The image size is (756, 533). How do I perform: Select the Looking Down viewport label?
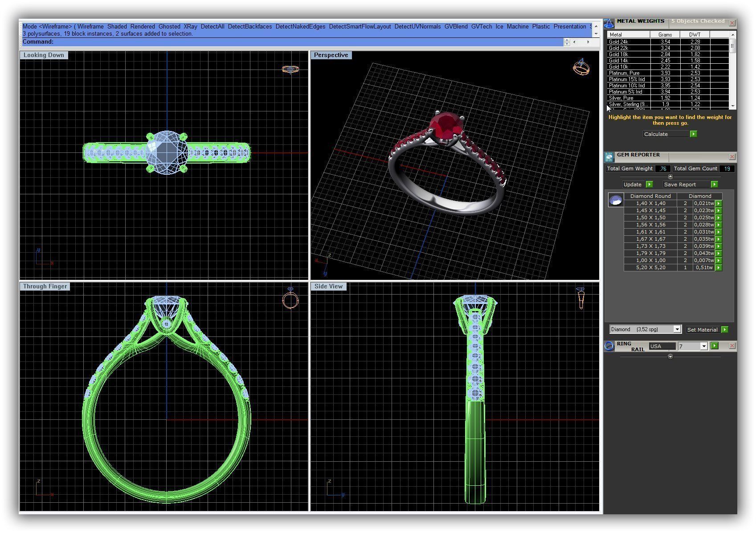44,55
